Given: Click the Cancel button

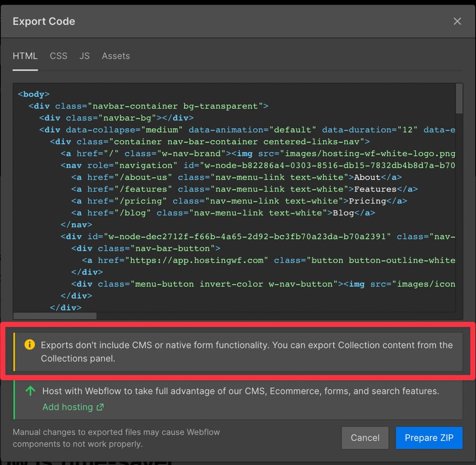Looking at the screenshot, I should coord(365,438).
